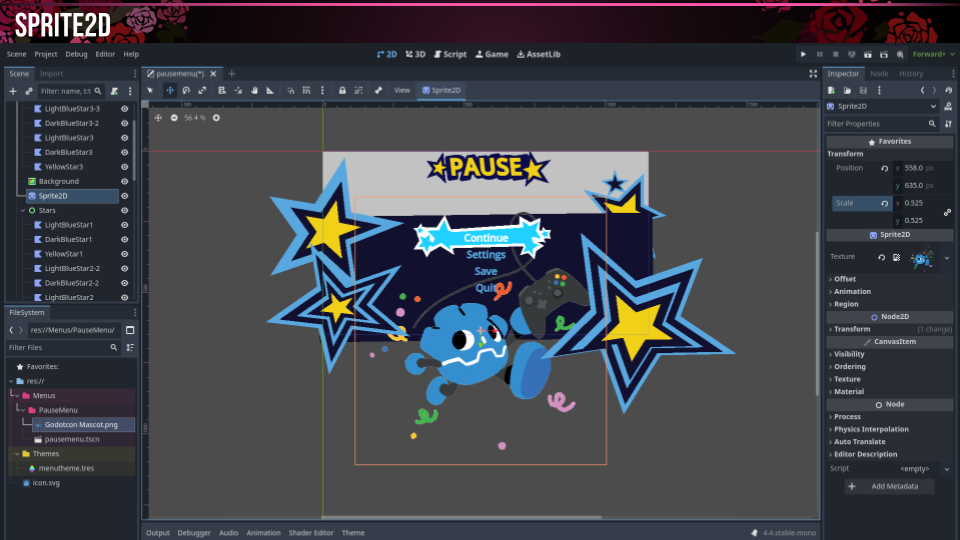Switch to the History tab
The image size is (960, 540).
(911, 74)
